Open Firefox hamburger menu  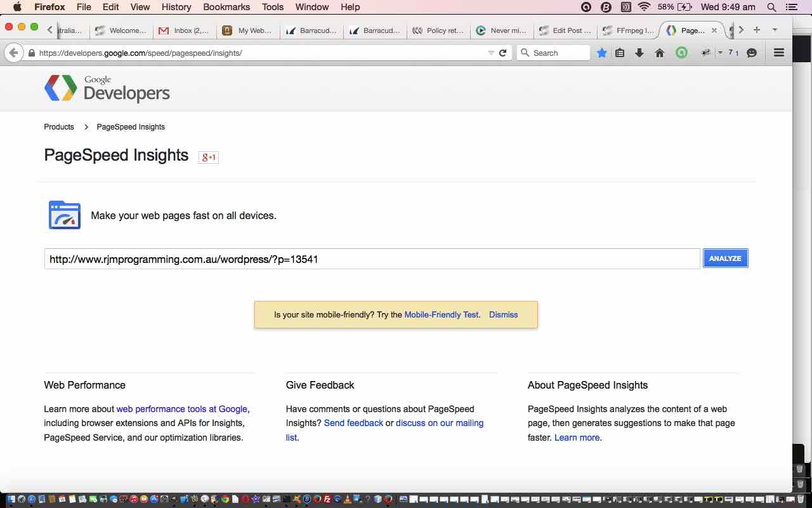pyautogui.click(x=779, y=53)
